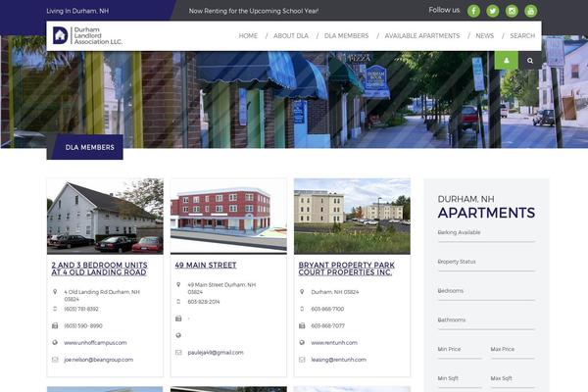Email leasing@rentunh.com
This screenshot has height=392, width=588.
(x=339, y=360)
